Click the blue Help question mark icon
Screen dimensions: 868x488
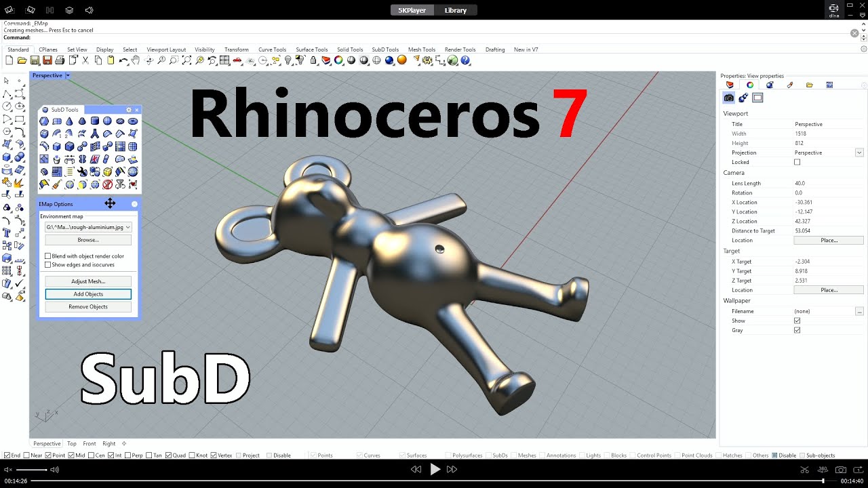pos(465,60)
